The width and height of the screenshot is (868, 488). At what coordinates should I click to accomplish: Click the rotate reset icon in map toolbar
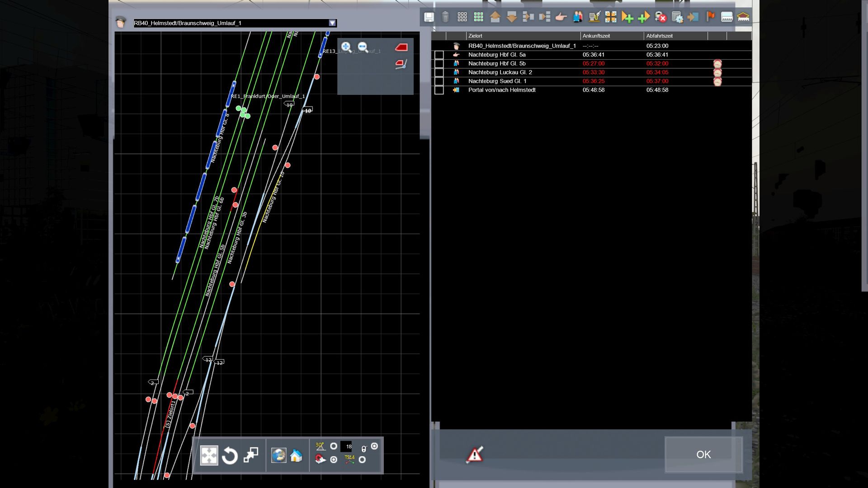coord(230,455)
